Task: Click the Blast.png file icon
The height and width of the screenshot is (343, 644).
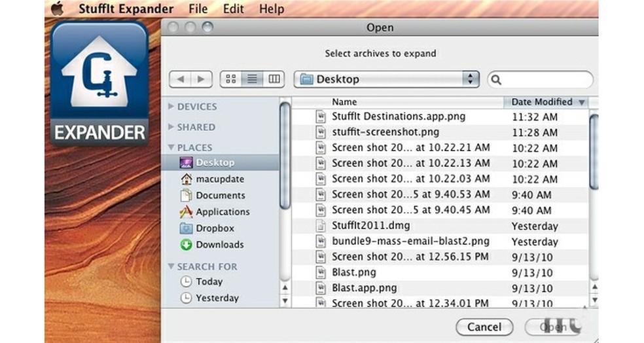Action: point(321,273)
